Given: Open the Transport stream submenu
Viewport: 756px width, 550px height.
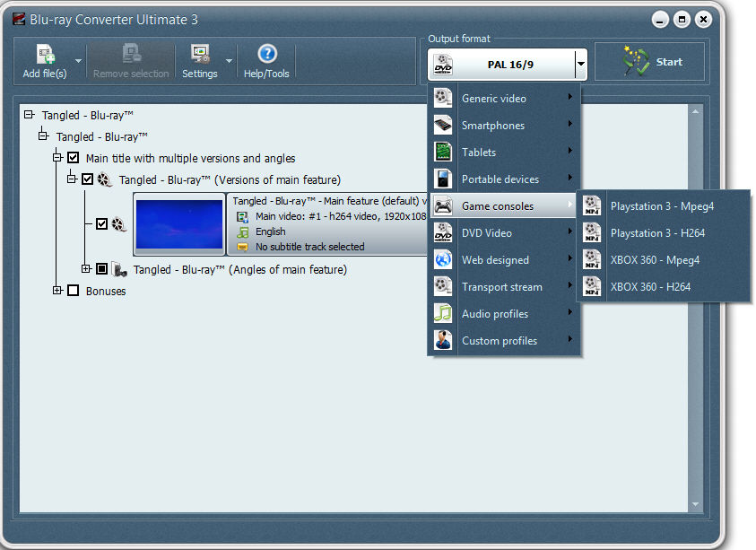Looking at the screenshot, I should (504, 287).
